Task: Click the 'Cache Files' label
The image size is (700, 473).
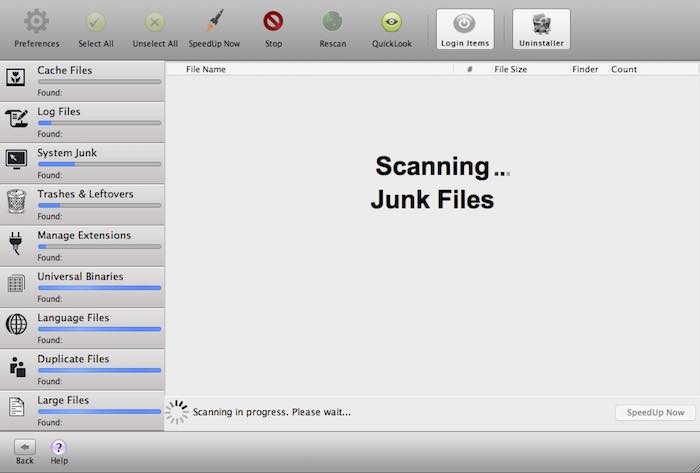Action: 65,70
